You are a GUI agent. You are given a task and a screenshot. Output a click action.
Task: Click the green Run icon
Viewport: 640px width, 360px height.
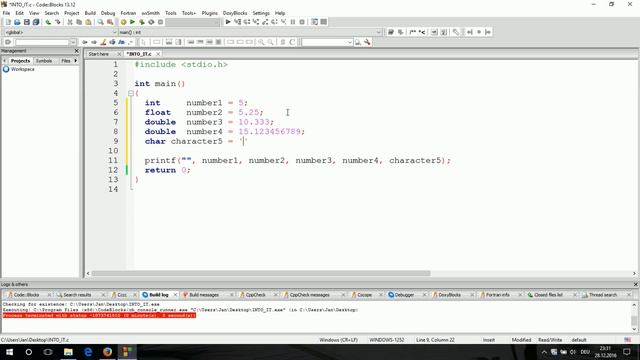point(132,22)
